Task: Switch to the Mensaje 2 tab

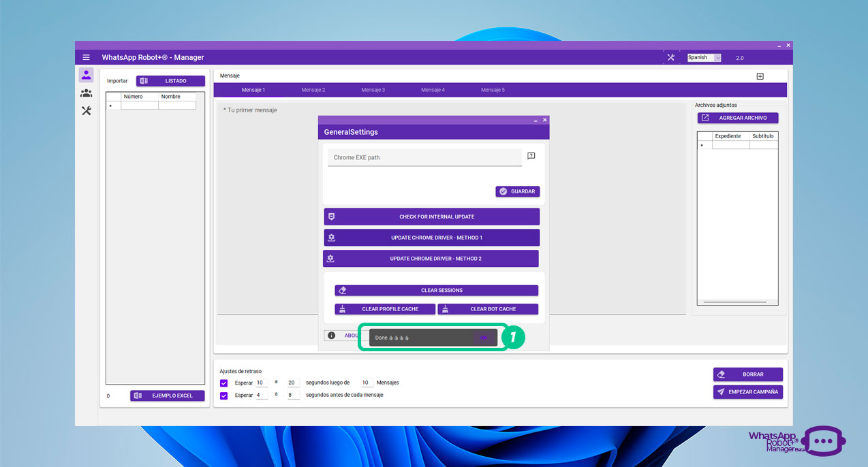Action: 313,90
